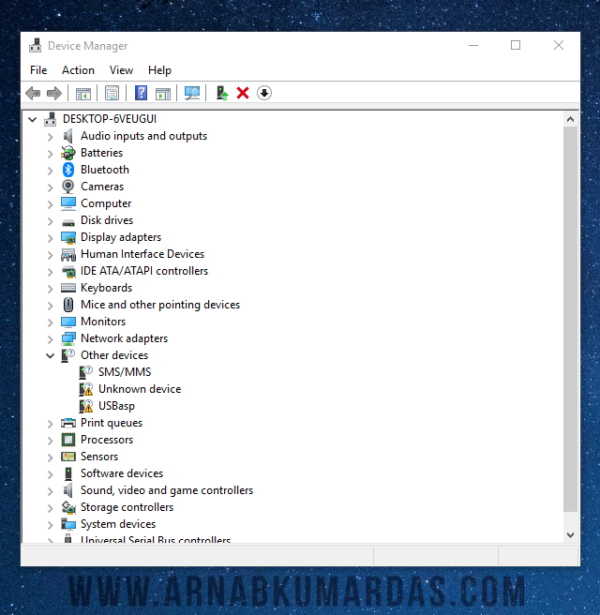
Task: Click Scan for hardware changes monitor icon
Action: [x=192, y=93]
